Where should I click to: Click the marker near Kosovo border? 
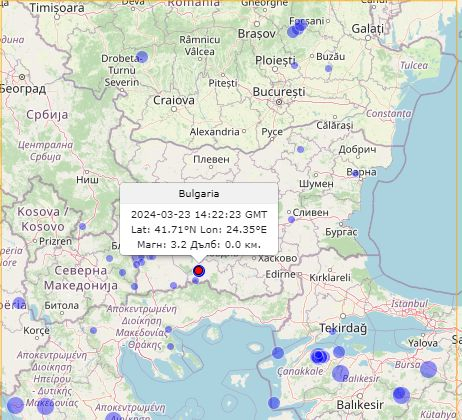82,227
